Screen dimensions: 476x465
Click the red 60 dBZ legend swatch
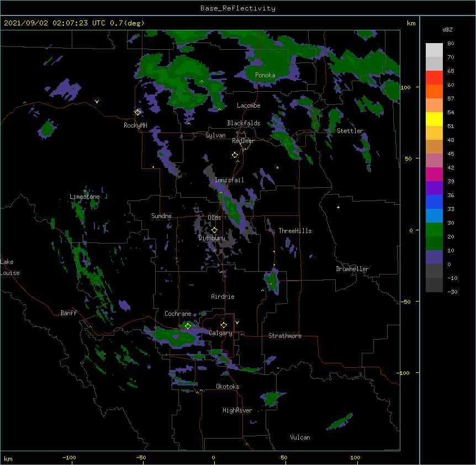(x=434, y=78)
